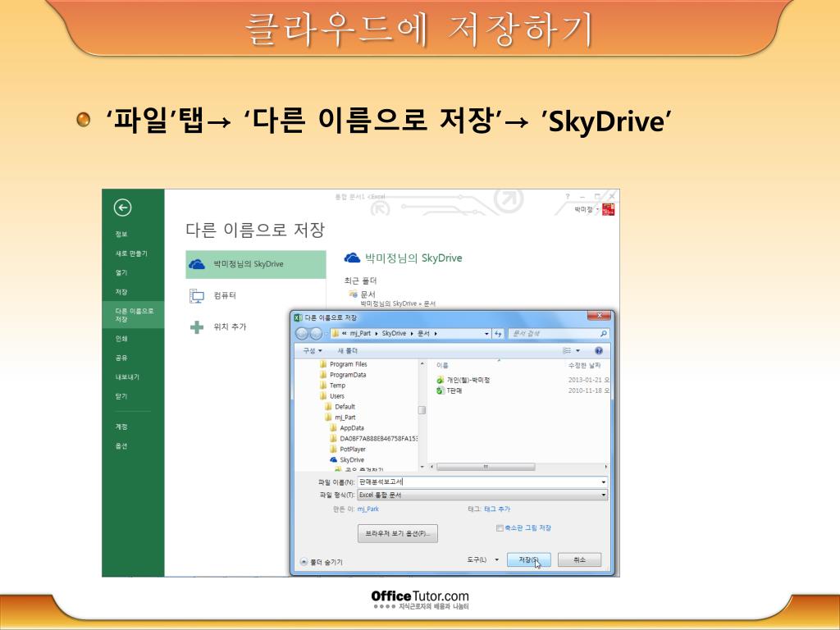Image resolution: width=840 pixels, height=630 pixels.
Task: Select 새로 만들기 in backstage menu
Action: click(x=131, y=253)
